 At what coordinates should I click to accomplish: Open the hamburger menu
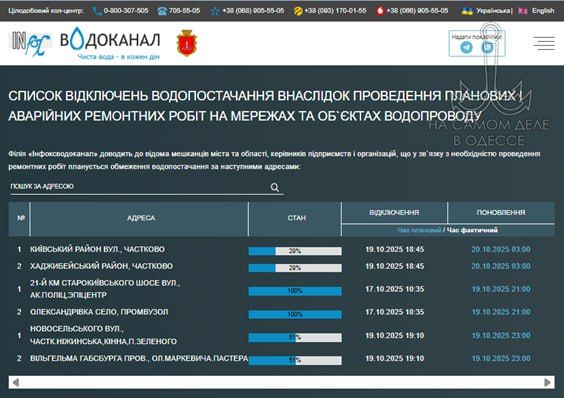pos(544,43)
